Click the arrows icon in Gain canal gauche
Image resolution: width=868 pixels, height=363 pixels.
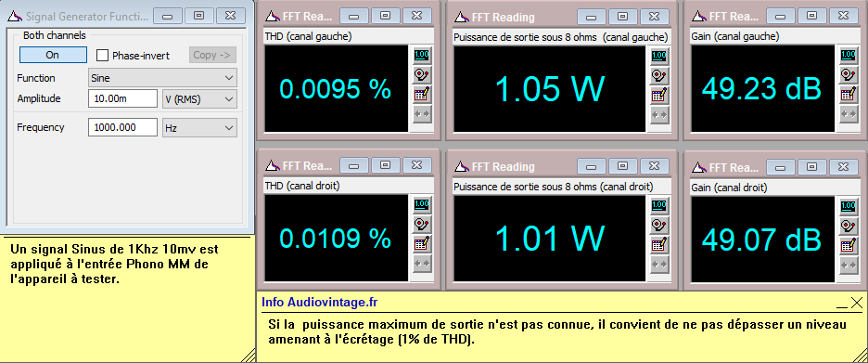point(849,115)
